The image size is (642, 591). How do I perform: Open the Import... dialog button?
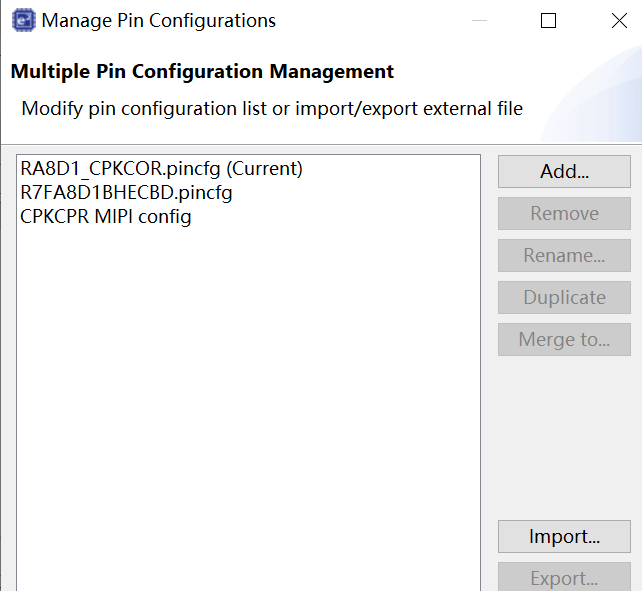[564, 537]
